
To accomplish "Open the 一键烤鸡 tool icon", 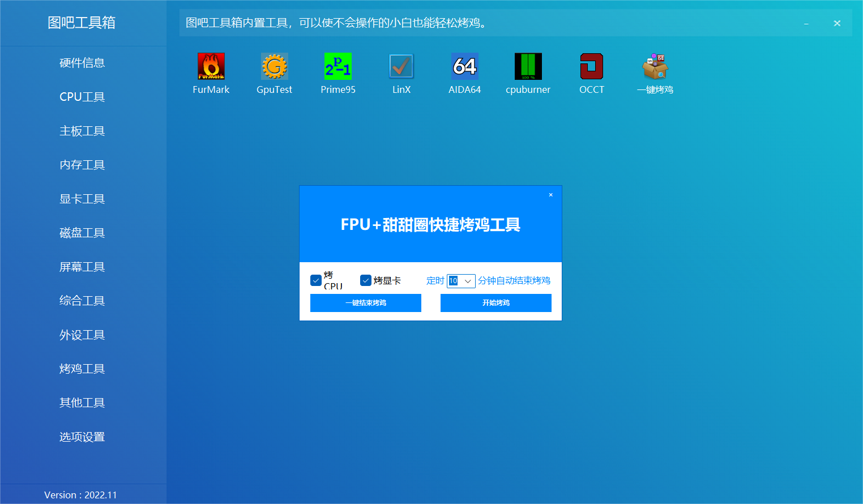I will point(655,67).
